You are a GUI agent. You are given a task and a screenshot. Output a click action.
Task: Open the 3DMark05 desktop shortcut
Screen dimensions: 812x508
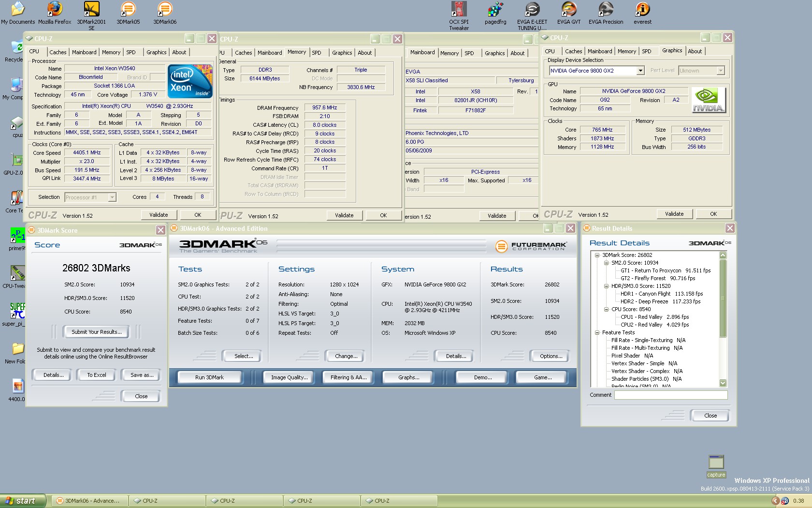(x=128, y=13)
